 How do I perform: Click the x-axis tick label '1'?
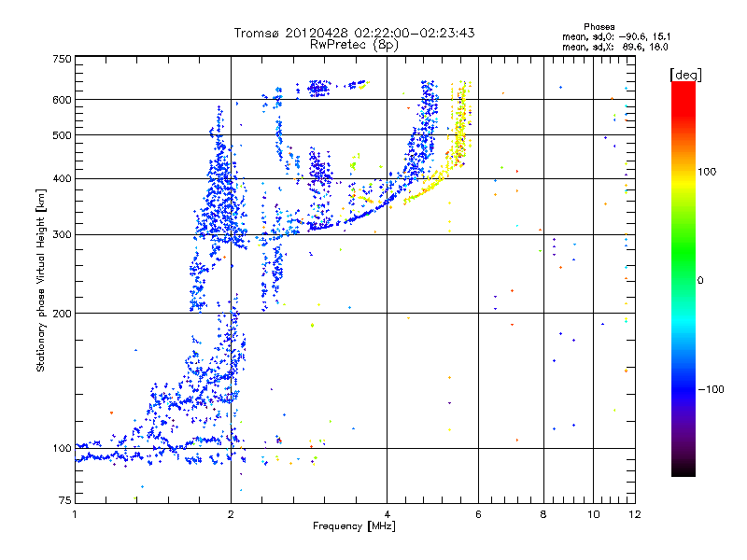click(75, 514)
